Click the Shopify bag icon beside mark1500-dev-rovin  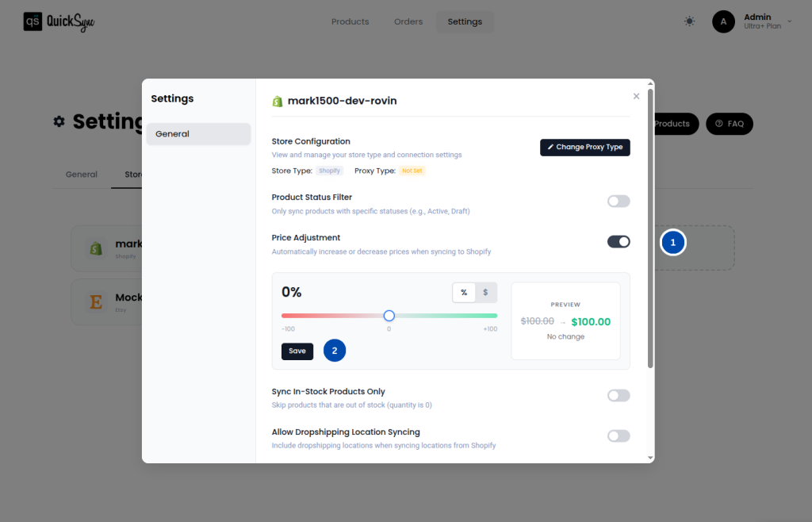pos(278,101)
